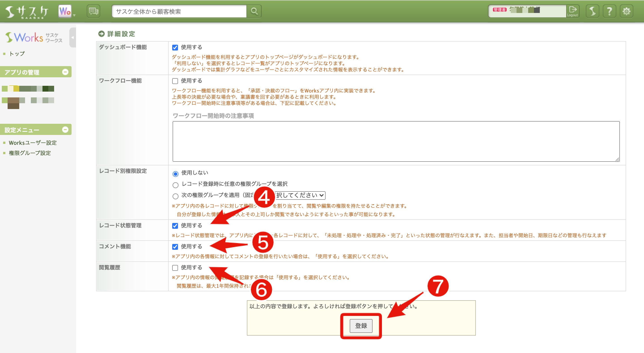Open 権限グループ設定 menu item
The image size is (644, 353).
click(x=30, y=153)
